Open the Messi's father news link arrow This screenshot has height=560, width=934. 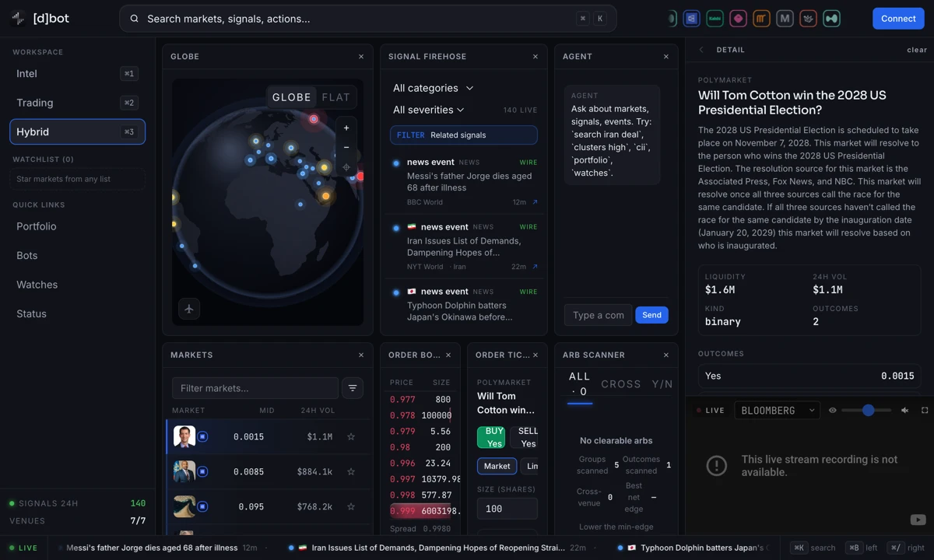pos(535,202)
